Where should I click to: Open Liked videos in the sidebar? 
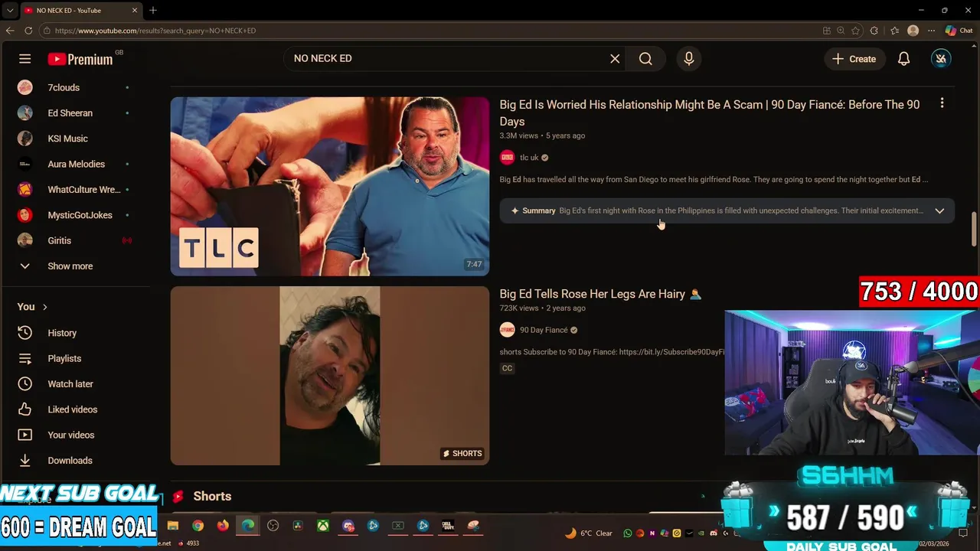(x=73, y=409)
